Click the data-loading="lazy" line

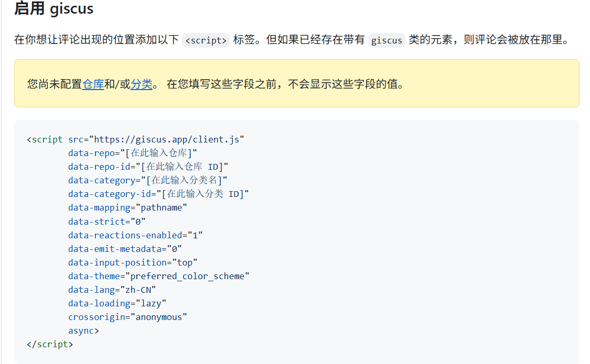pyautogui.click(x=117, y=303)
